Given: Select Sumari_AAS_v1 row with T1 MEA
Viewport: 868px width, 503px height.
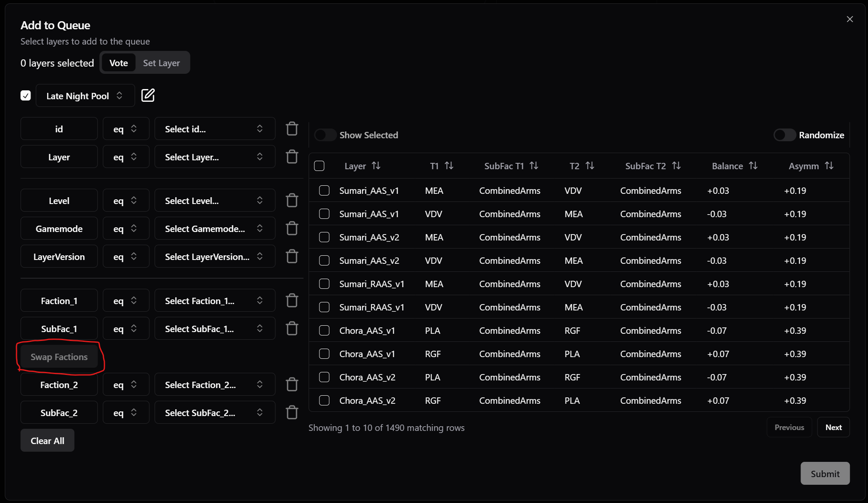Looking at the screenshot, I should tap(324, 190).
